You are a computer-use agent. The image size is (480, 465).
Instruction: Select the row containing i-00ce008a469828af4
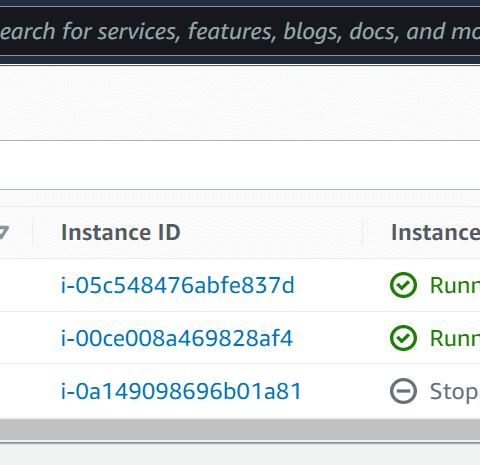pyautogui.click(x=240, y=338)
